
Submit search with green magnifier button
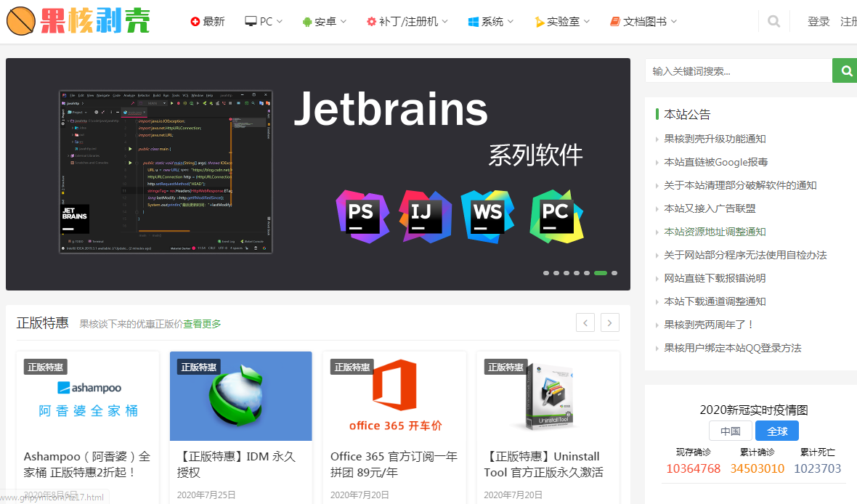click(x=845, y=70)
